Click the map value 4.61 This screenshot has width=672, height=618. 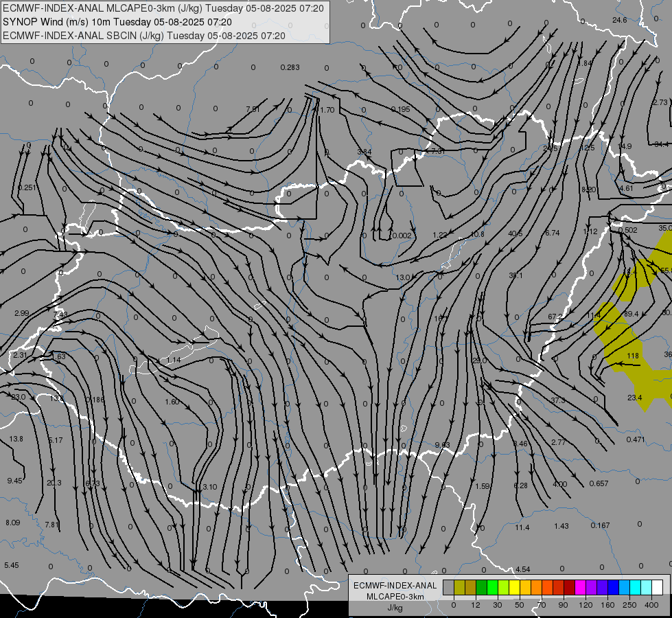[x=626, y=188]
